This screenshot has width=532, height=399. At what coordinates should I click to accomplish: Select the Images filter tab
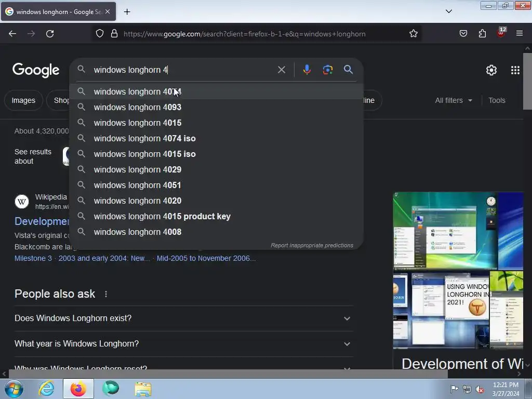click(x=23, y=100)
